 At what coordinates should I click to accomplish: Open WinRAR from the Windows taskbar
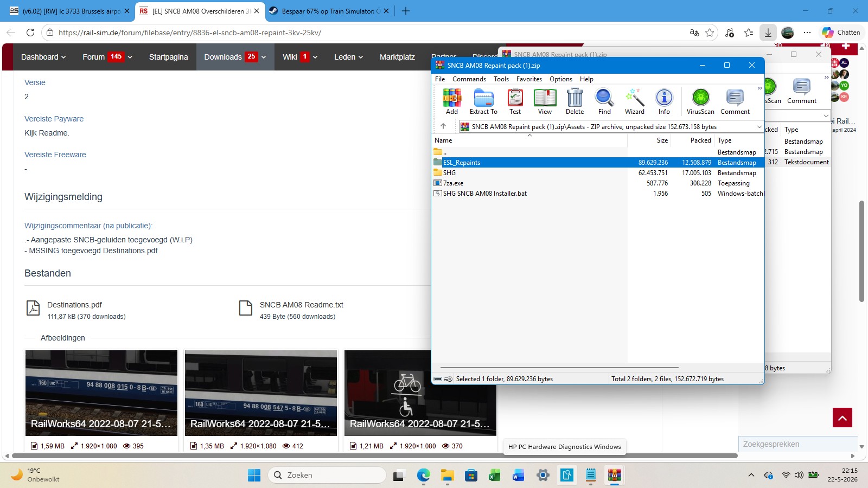pos(614,476)
